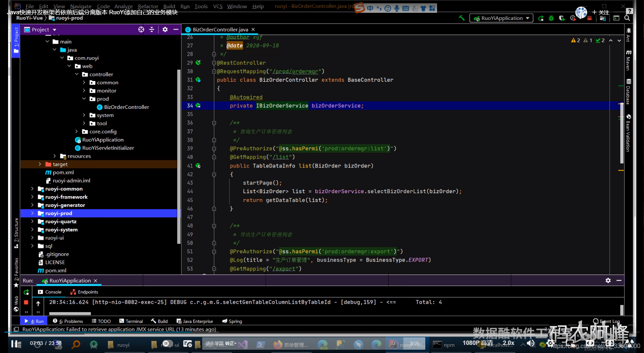
Task: Expand the target folder
Action: (x=40, y=164)
